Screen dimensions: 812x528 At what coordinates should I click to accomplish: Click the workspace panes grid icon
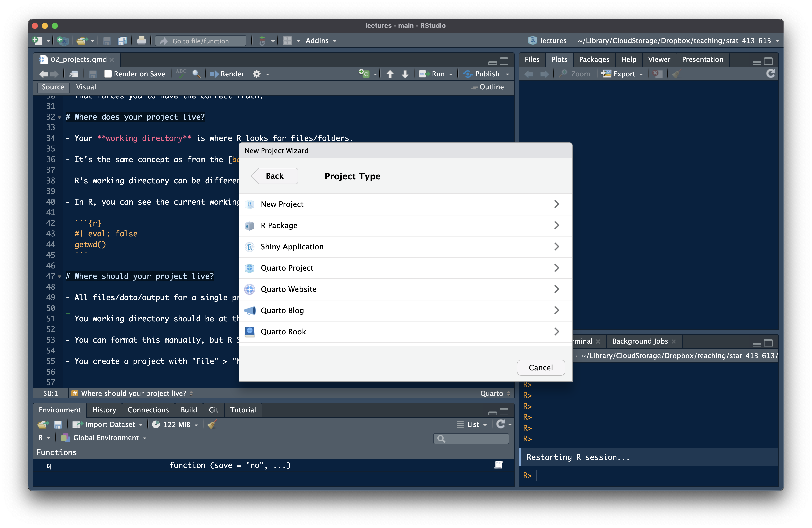[x=287, y=41]
